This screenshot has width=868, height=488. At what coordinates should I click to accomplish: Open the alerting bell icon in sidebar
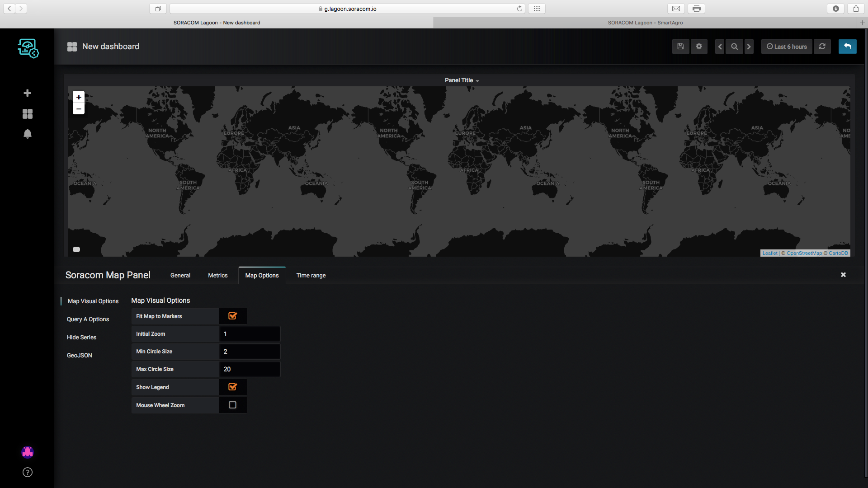coord(28,134)
